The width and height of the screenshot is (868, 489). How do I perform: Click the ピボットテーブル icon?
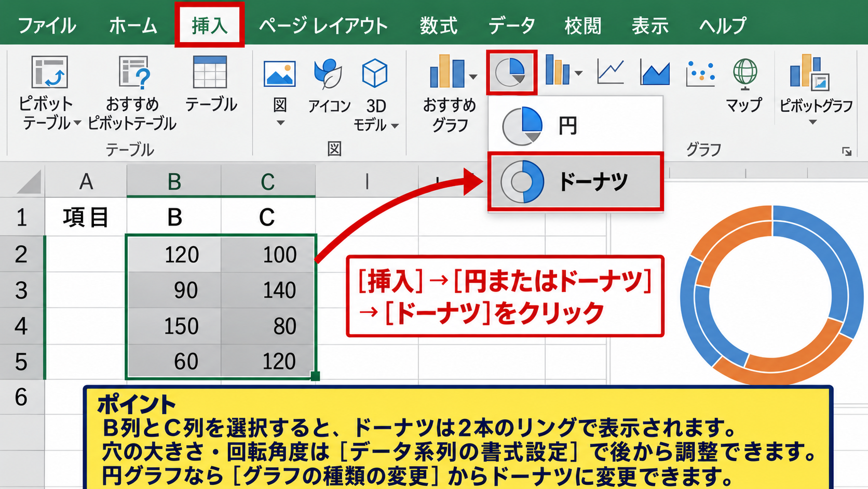pyautogui.click(x=49, y=72)
